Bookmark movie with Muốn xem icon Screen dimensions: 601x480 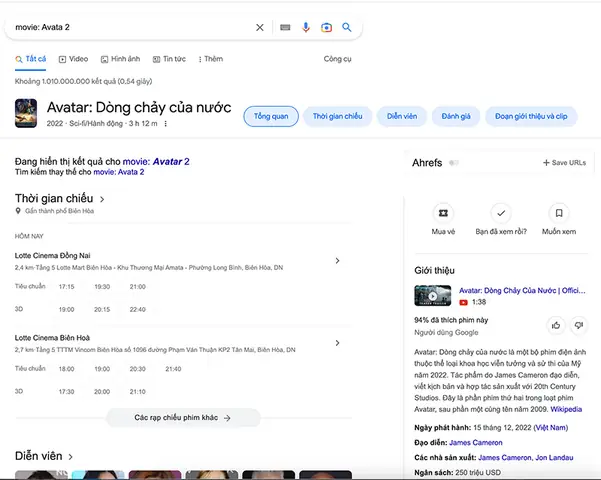(559, 213)
